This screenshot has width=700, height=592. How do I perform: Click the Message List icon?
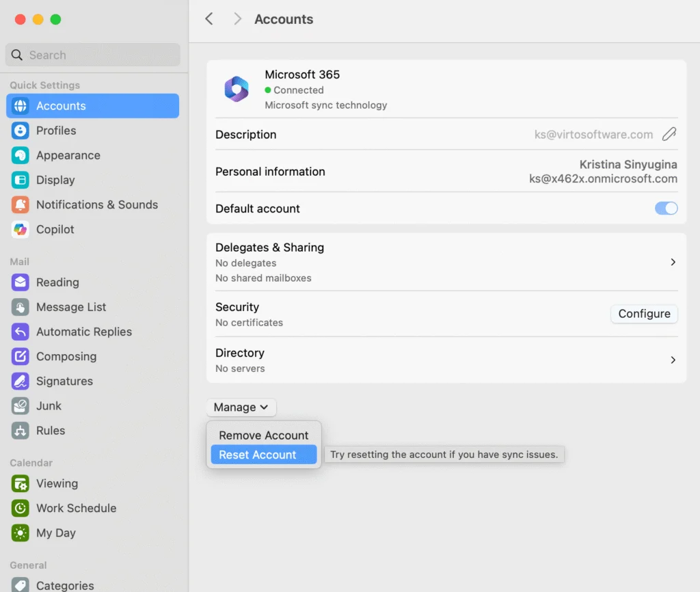20,307
